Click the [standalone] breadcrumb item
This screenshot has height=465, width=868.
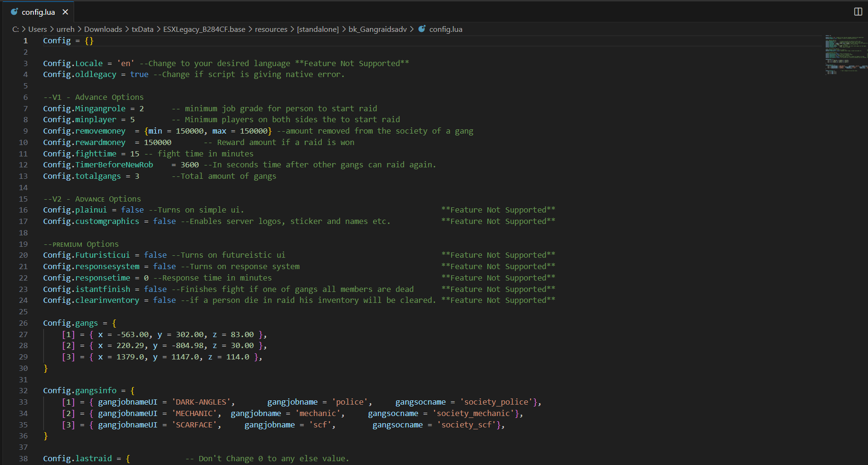pyautogui.click(x=318, y=29)
